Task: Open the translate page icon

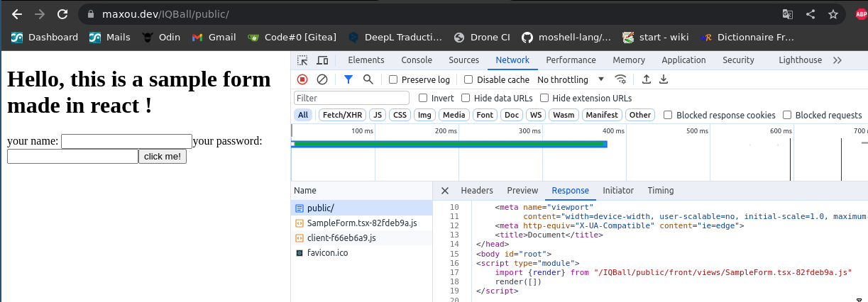Action: tap(788, 13)
